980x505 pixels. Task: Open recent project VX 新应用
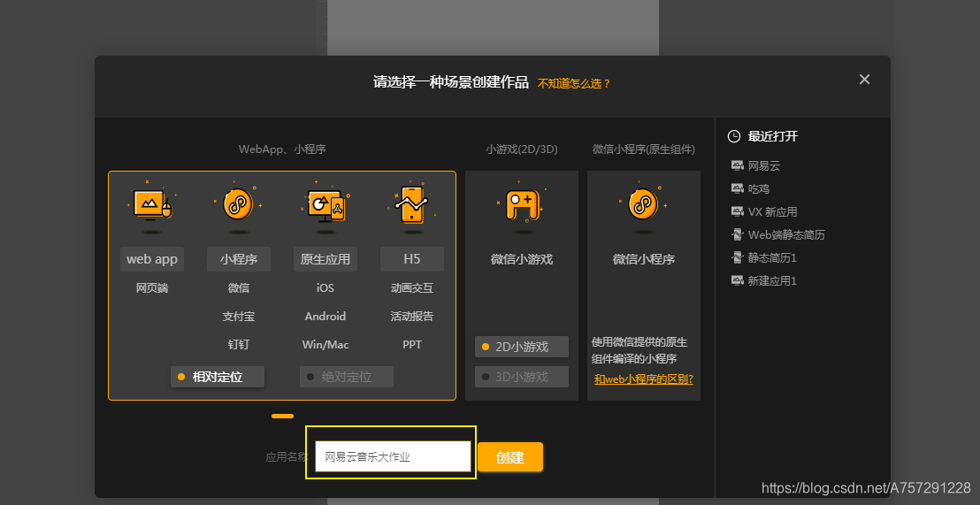pos(772,211)
